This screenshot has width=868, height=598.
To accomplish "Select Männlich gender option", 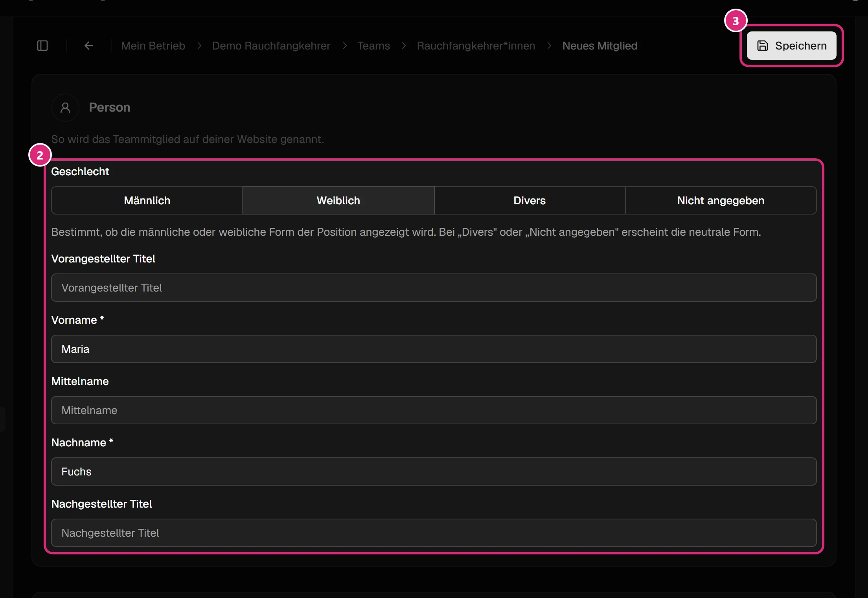I will [x=147, y=200].
